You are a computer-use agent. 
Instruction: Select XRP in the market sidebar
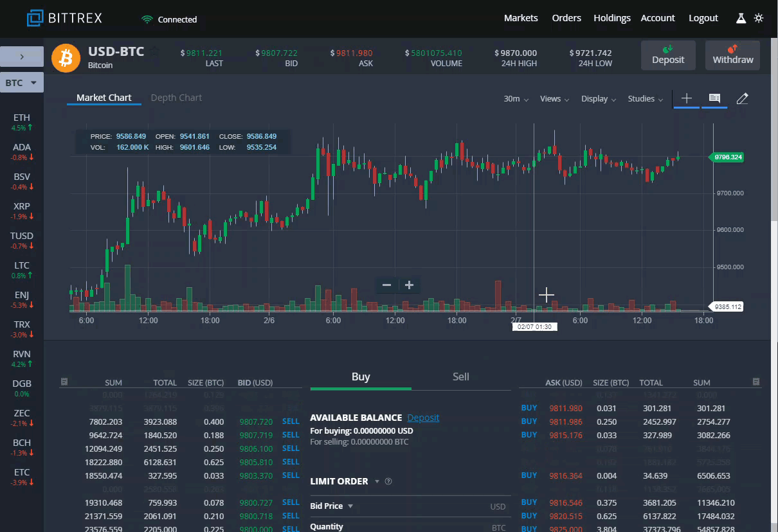[22, 211]
